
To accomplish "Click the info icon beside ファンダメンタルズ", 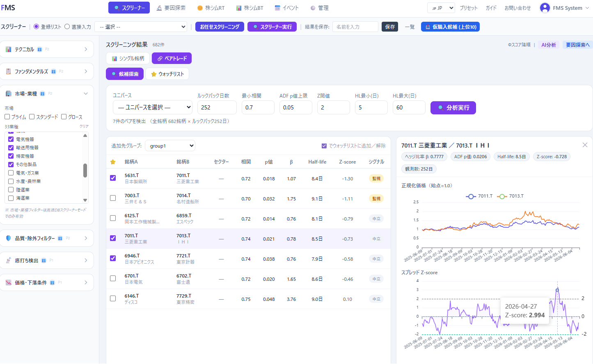I will (53, 71).
